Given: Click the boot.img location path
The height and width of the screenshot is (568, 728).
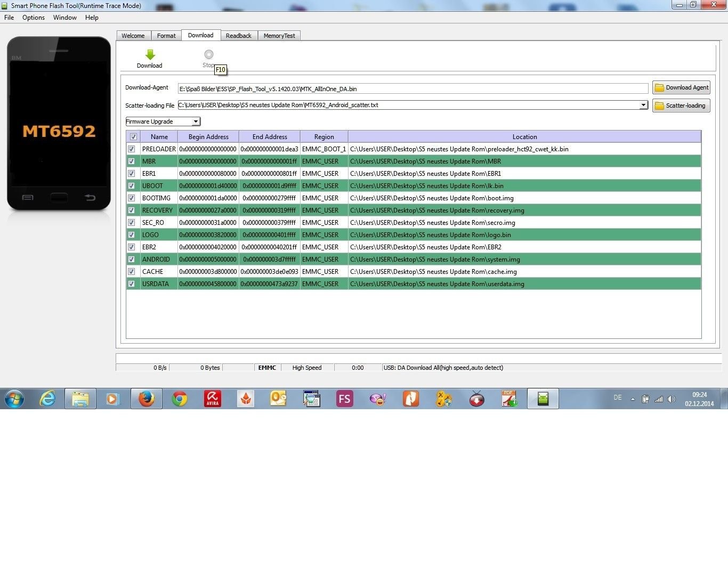Looking at the screenshot, I should tap(432, 198).
